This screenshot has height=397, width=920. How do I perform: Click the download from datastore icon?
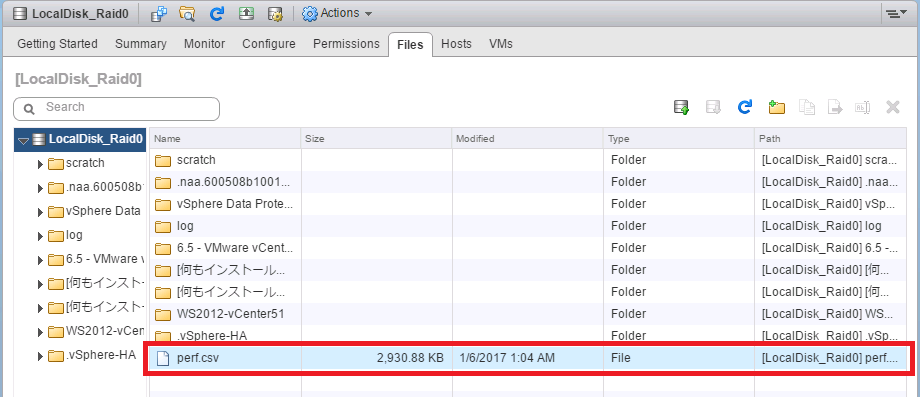[x=713, y=107]
